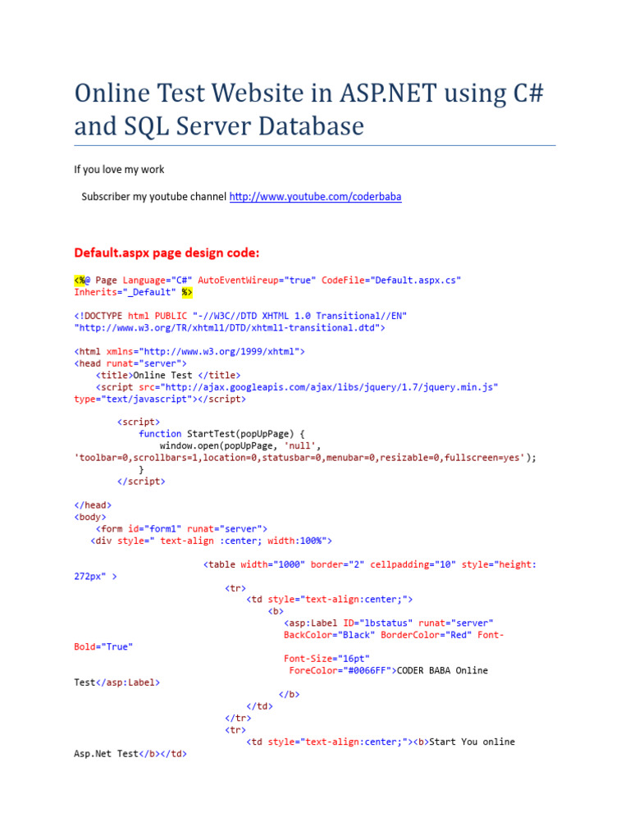630x840 pixels.
Task: Click the BackColor="Black" BorderColor="Red" line
Action: pos(394,635)
